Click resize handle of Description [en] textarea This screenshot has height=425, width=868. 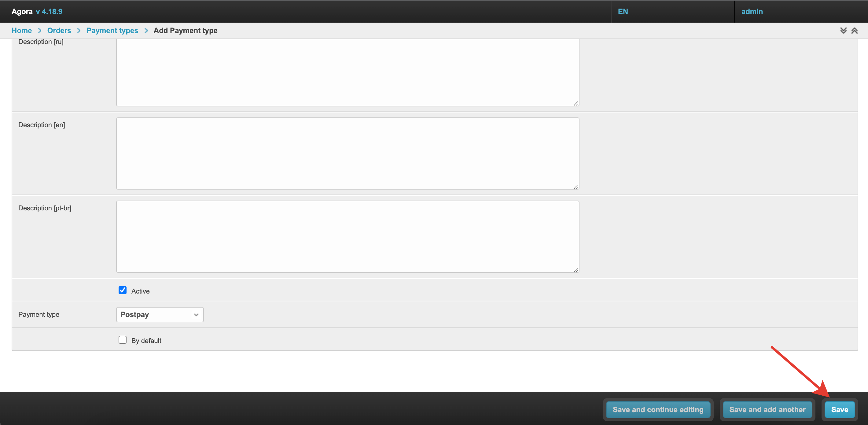[576, 186]
